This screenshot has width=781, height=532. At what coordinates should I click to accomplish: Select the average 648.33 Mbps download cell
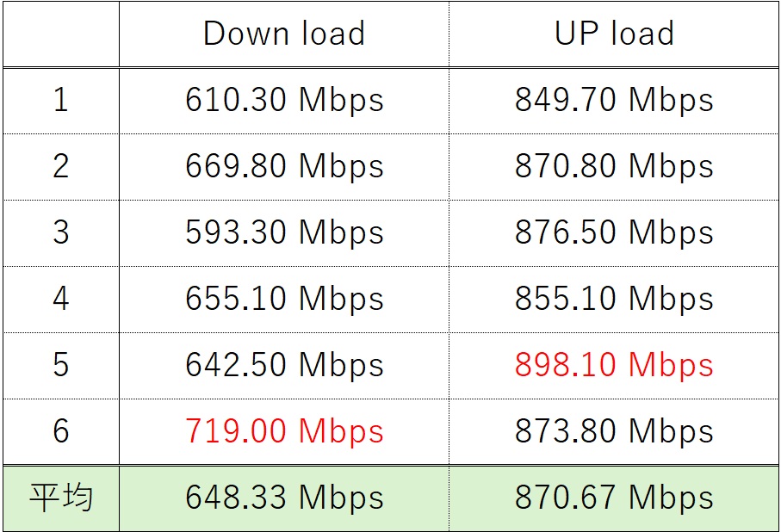pos(284,498)
